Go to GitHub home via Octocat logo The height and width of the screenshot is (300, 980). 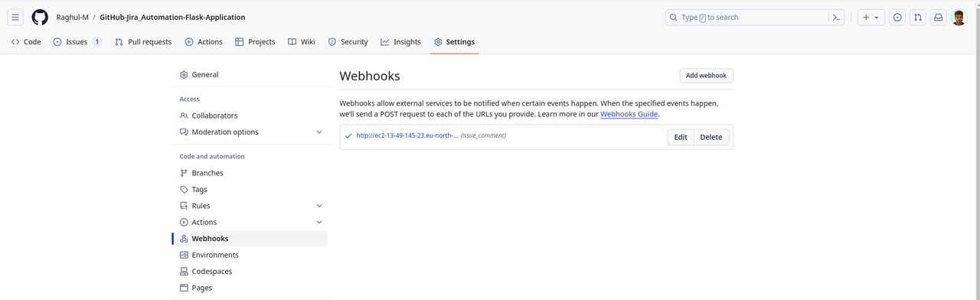pyautogui.click(x=40, y=17)
